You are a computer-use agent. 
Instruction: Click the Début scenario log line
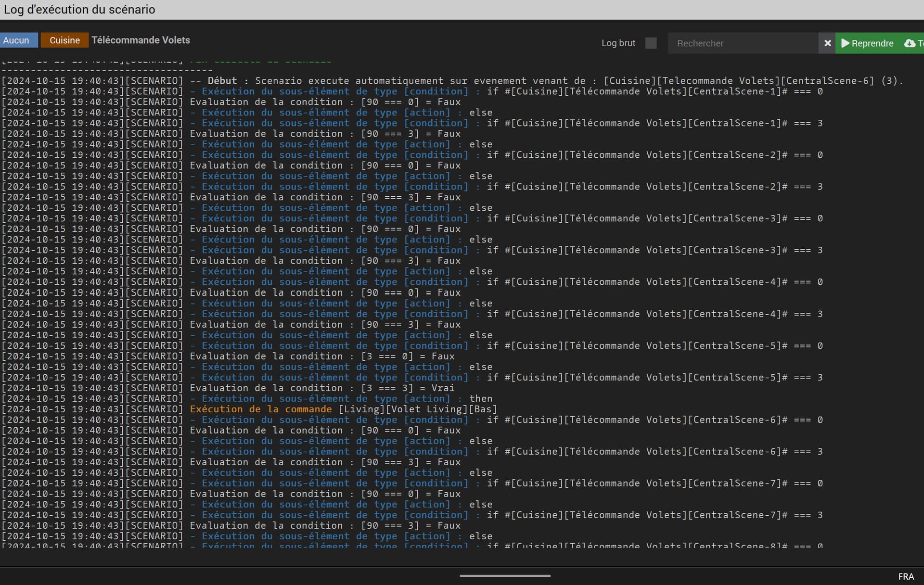click(452, 81)
